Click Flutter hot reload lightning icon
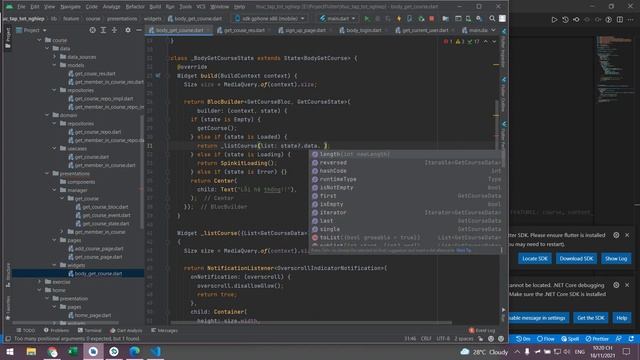Screen dimensions: 640x360 pyautogui.click(x=399, y=18)
